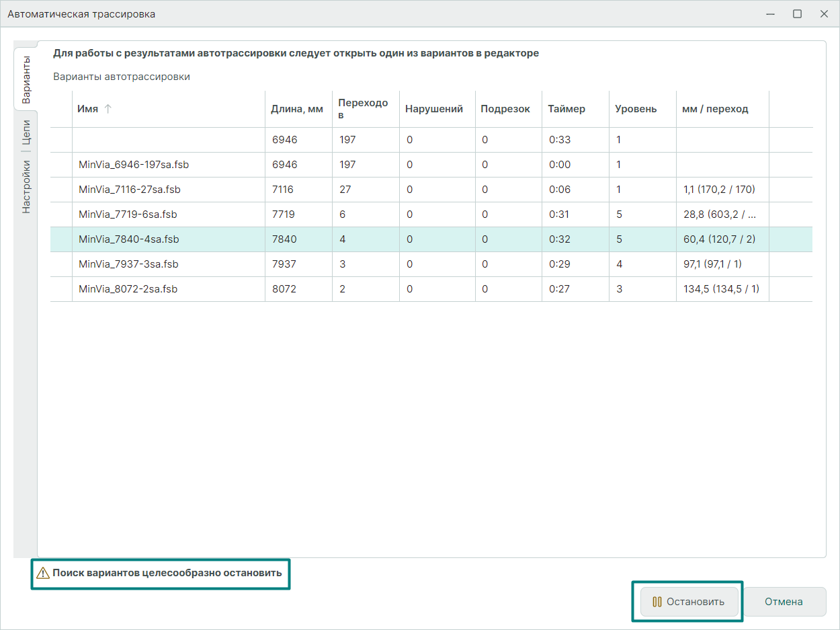Click the warning triangle icon at bottom

(x=43, y=574)
